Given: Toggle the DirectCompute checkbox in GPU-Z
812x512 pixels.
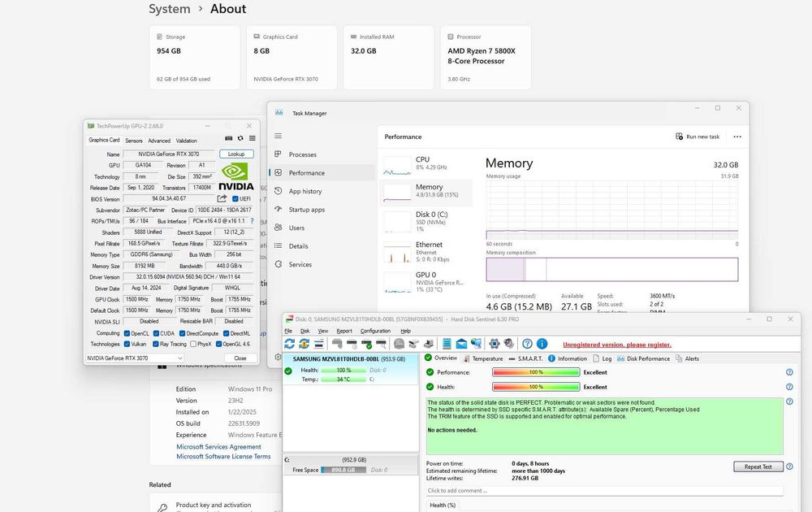Looking at the screenshot, I should (182, 333).
